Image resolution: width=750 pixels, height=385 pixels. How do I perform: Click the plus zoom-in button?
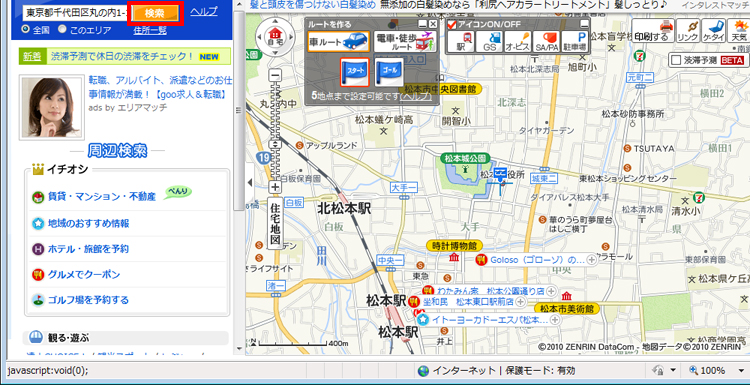tap(276, 187)
